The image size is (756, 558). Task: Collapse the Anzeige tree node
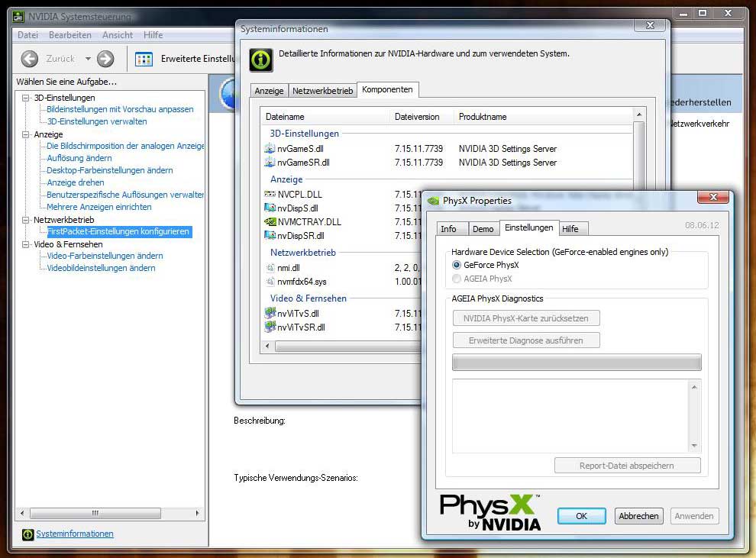[x=25, y=134]
